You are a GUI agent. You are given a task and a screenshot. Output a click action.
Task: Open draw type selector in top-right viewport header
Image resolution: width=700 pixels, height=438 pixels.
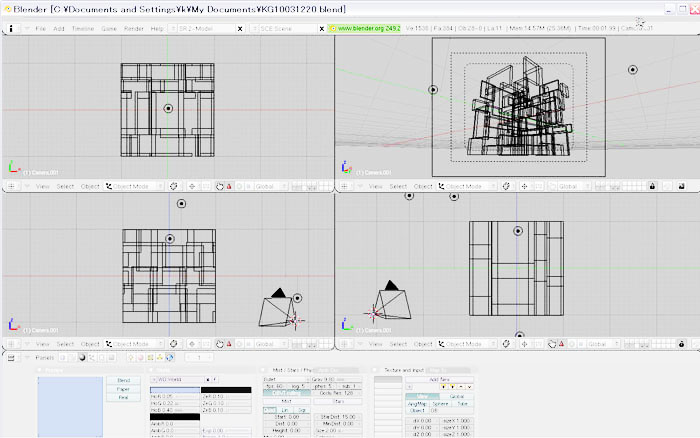point(506,186)
